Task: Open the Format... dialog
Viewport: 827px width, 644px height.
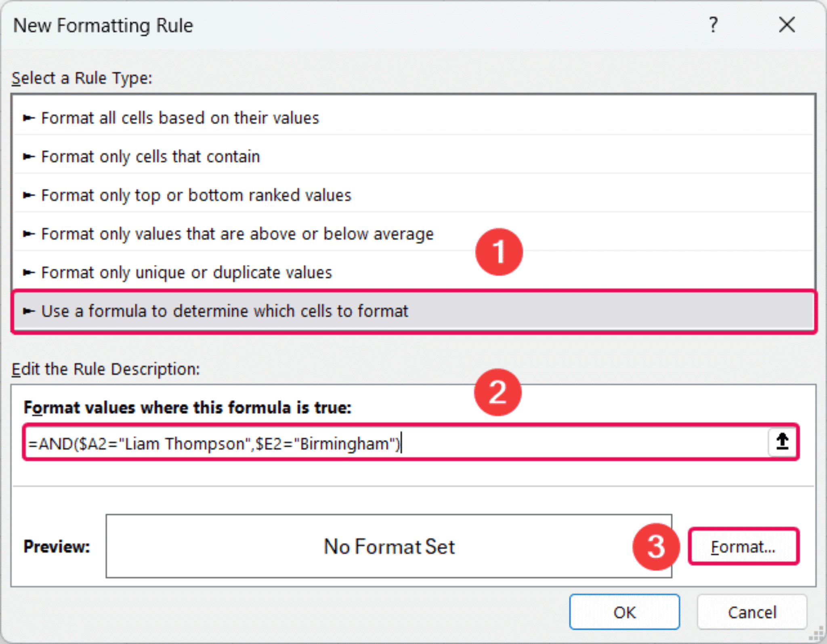Action: 743,546
